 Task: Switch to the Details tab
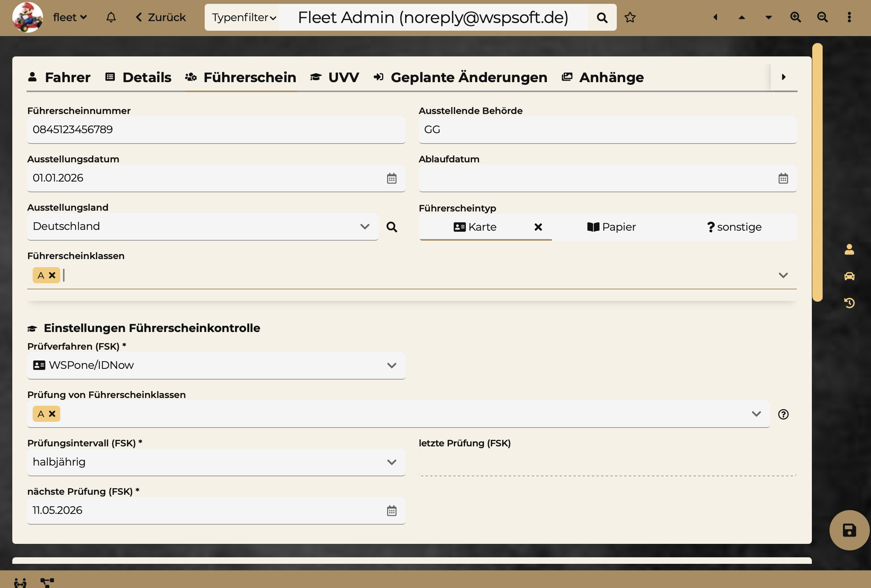(139, 78)
